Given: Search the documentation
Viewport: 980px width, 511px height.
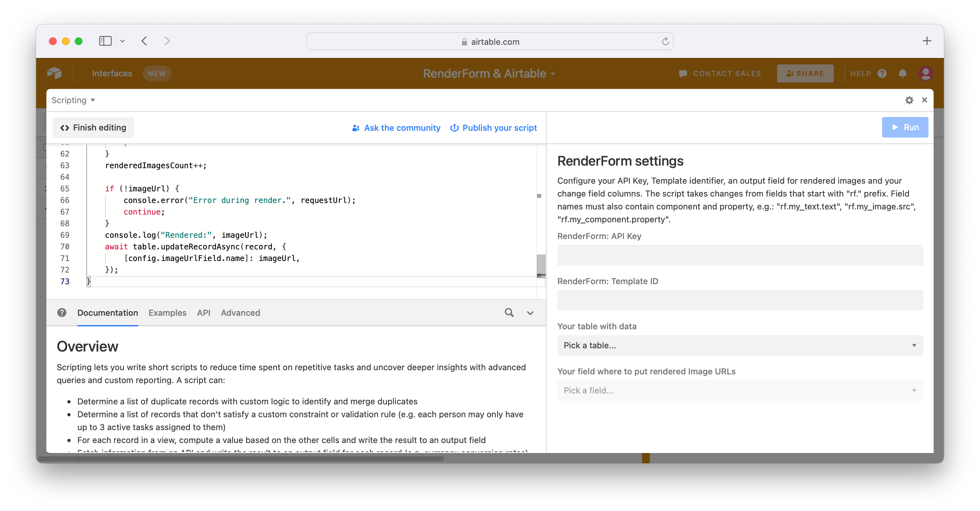Looking at the screenshot, I should pyautogui.click(x=509, y=313).
